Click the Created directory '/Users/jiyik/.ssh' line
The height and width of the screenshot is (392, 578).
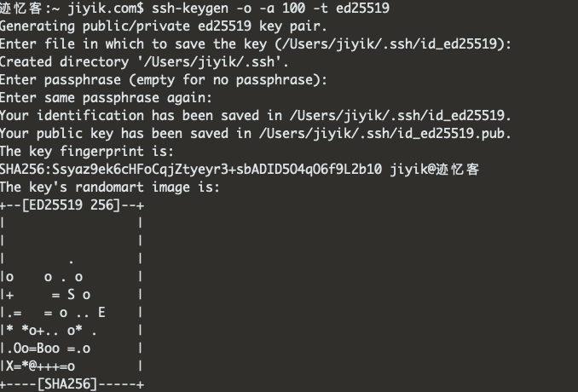(144, 62)
